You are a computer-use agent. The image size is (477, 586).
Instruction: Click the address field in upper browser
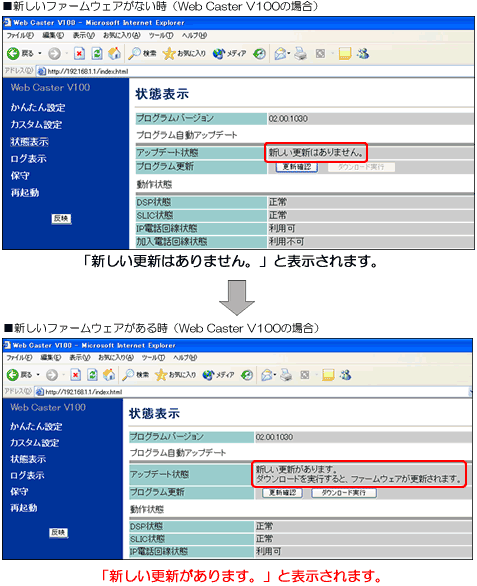[254, 71]
